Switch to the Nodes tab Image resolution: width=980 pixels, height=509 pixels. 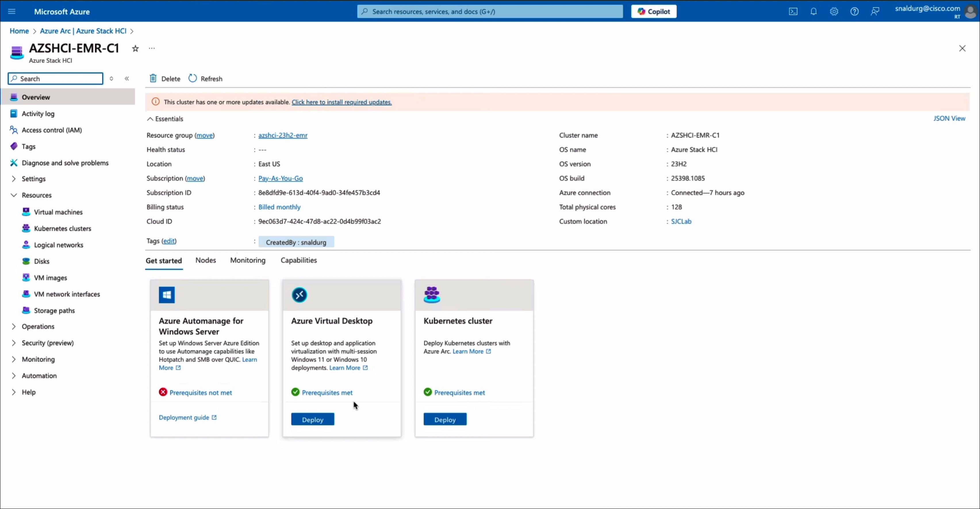tap(206, 260)
